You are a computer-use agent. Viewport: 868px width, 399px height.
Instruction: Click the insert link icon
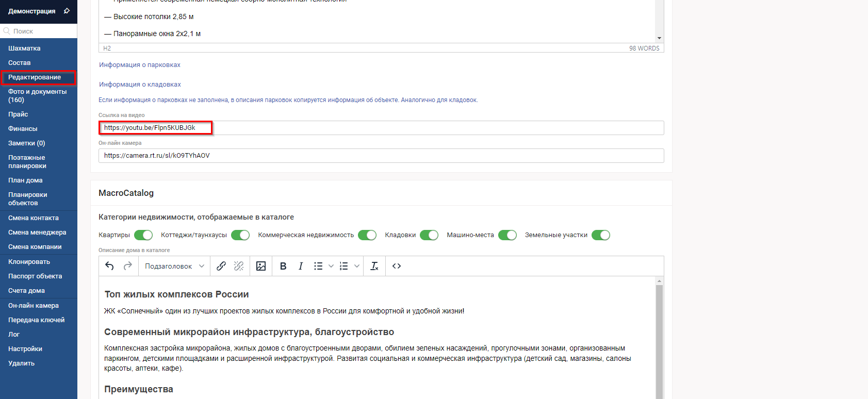pos(221,266)
